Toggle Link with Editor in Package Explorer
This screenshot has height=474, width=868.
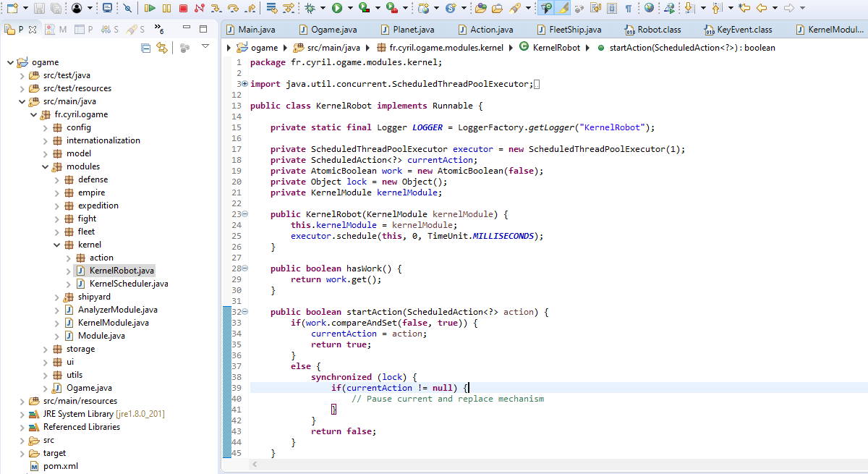162,48
